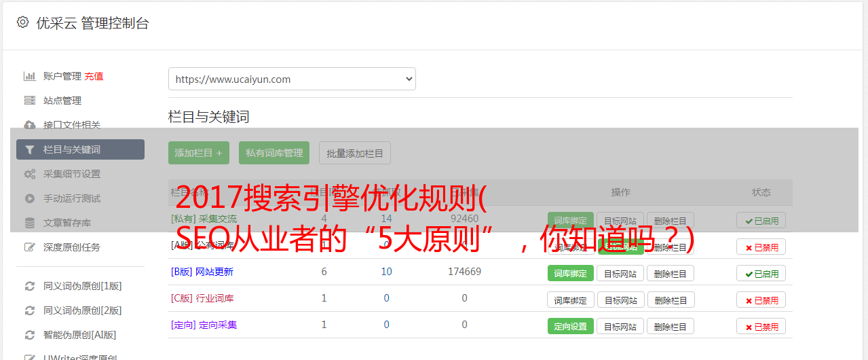Image resolution: width=868 pixels, height=360 pixels.
Task: Click the database icon for 文章暂存库
Action: (x=30, y=223)
